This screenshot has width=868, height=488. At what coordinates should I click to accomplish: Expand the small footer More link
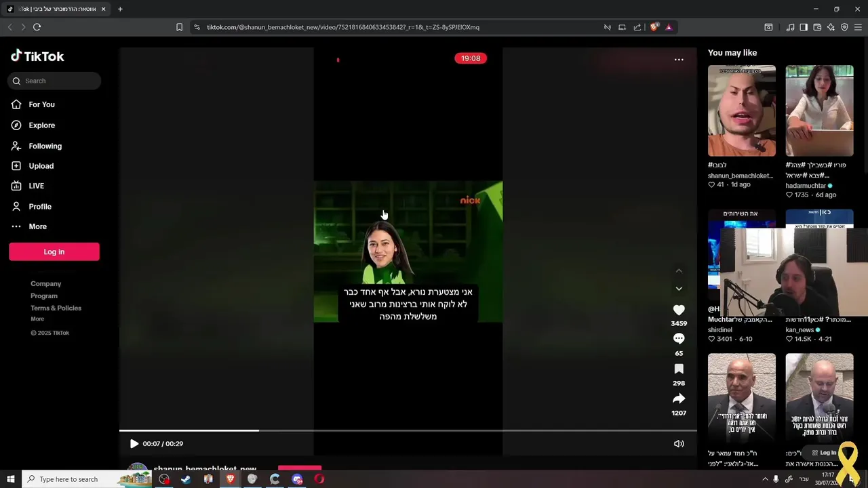[37, 319]
